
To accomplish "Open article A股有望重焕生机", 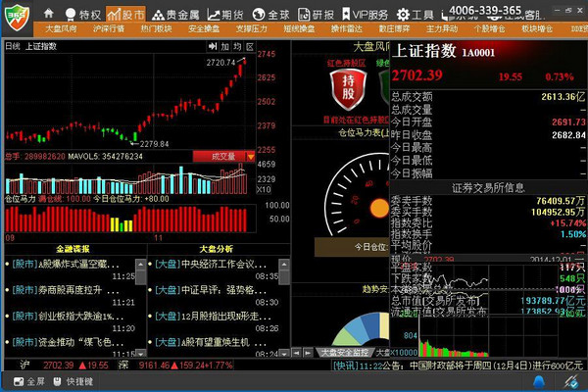I will (211, 342).
